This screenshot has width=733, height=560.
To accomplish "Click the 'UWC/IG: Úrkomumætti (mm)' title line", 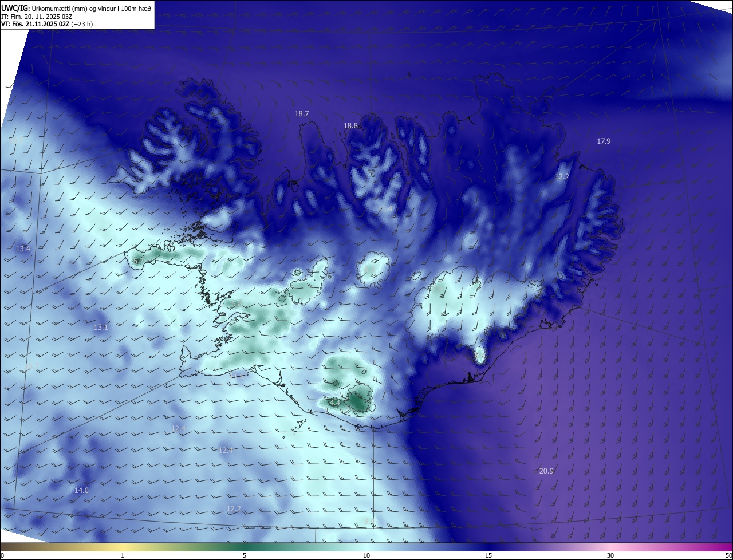I will click(x=76, y=8).
